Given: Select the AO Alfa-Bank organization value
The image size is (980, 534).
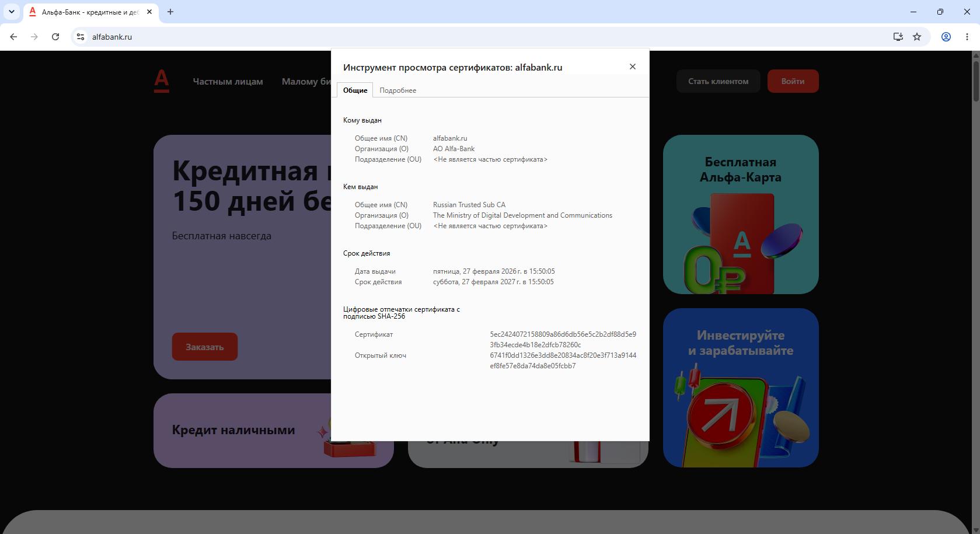Looking at the screenshot, I should pyautogui.click(x=454, y=149).
